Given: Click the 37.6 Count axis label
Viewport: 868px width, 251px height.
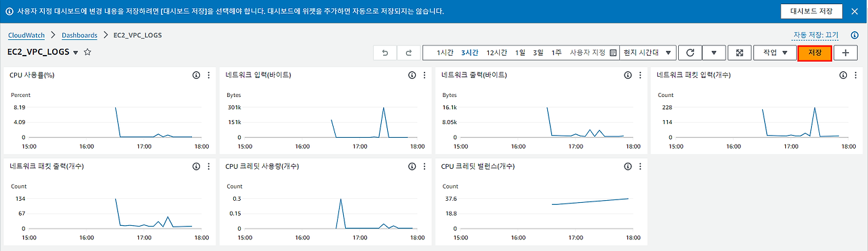Looking at the screenshot, I should coord(450,198).
